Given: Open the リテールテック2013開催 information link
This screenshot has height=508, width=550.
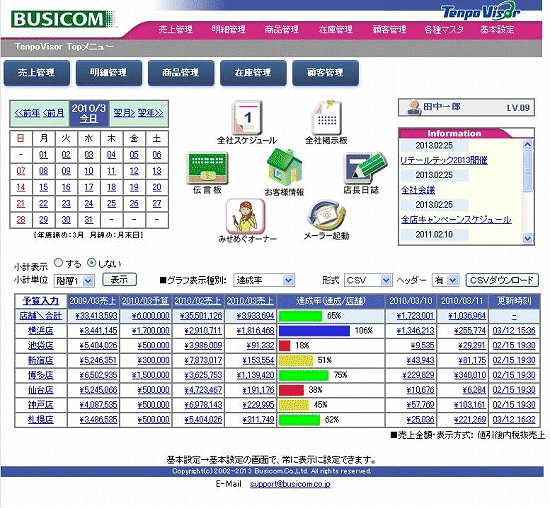Looking at the screenshot, I should [444, 160].
